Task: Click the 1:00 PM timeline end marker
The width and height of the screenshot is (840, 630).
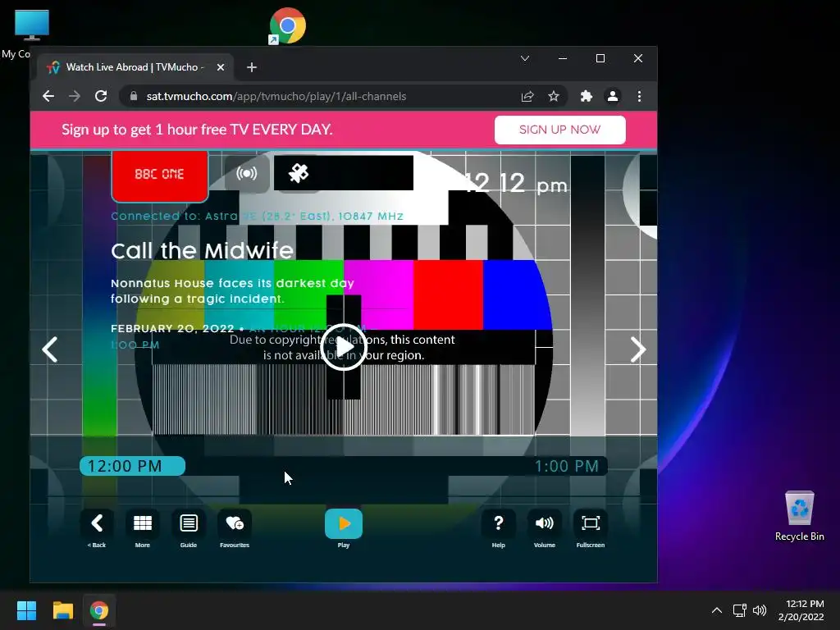Action: (x=567, y=466)
